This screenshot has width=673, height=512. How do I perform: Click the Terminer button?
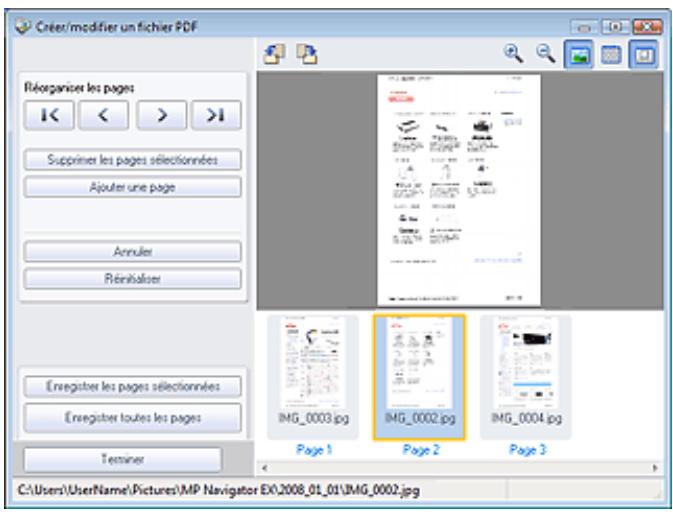click(x=123, y=460)
